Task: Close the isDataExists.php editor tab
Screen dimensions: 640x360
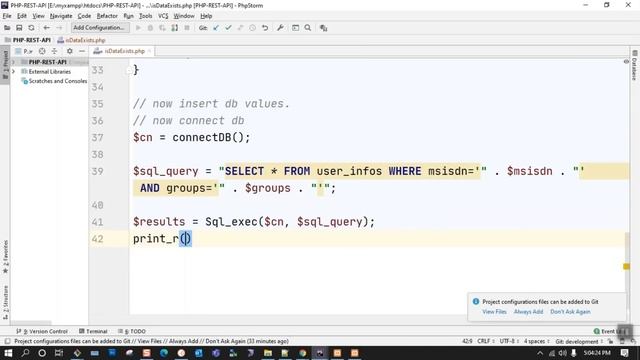Action: (x=149, y=51)
